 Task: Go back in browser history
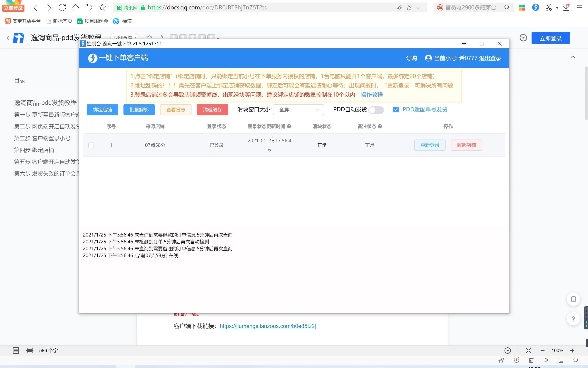pos(36,7)
